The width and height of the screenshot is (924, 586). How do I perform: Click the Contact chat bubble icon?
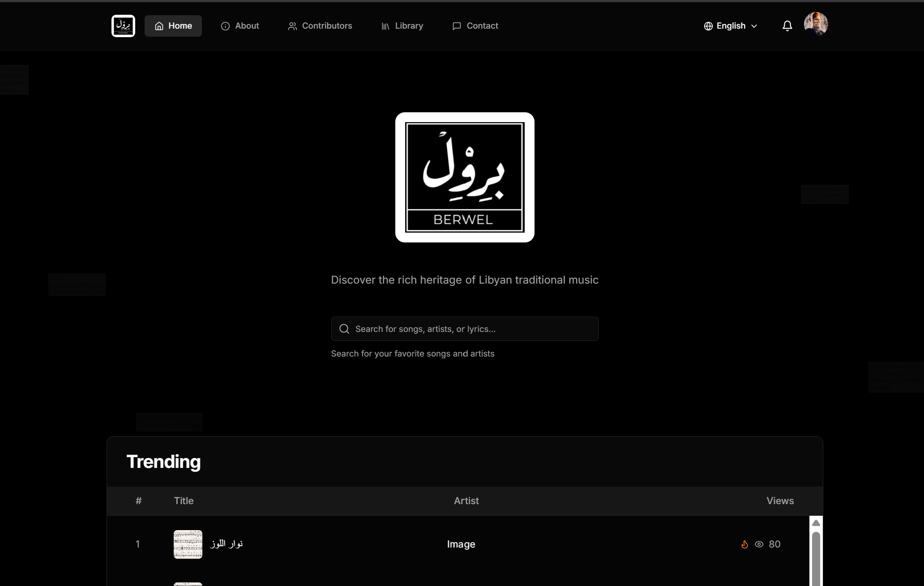pyautogui.click(x=457, y=26)
